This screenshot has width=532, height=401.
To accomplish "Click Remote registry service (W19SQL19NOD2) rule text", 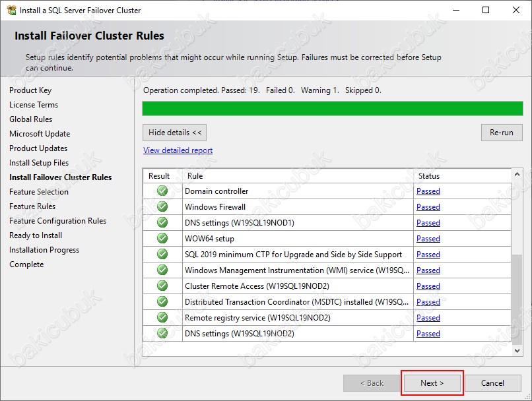I will click(x=257, y=318).
